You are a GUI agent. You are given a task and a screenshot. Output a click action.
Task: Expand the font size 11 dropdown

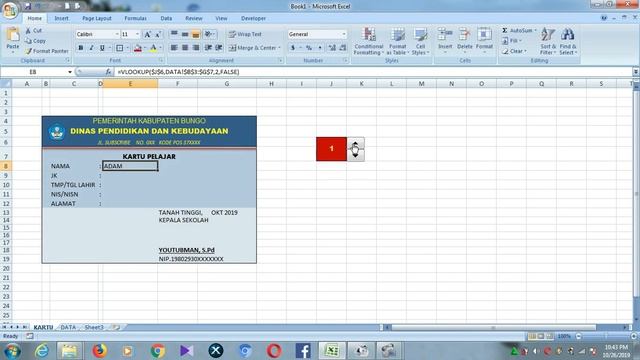point(137,34)
